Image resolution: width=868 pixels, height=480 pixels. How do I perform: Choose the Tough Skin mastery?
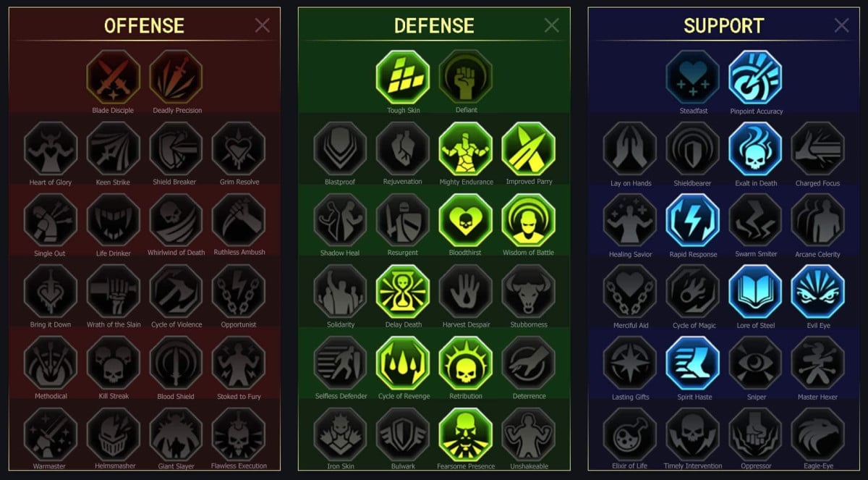403,77
